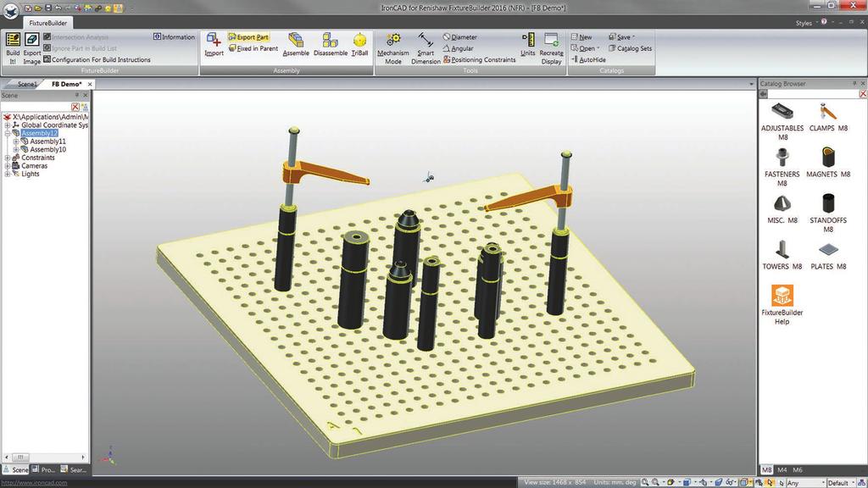Expand the Global Coordinate System node
This screenshot has height=488, width=868.
(x=7, y=125)
